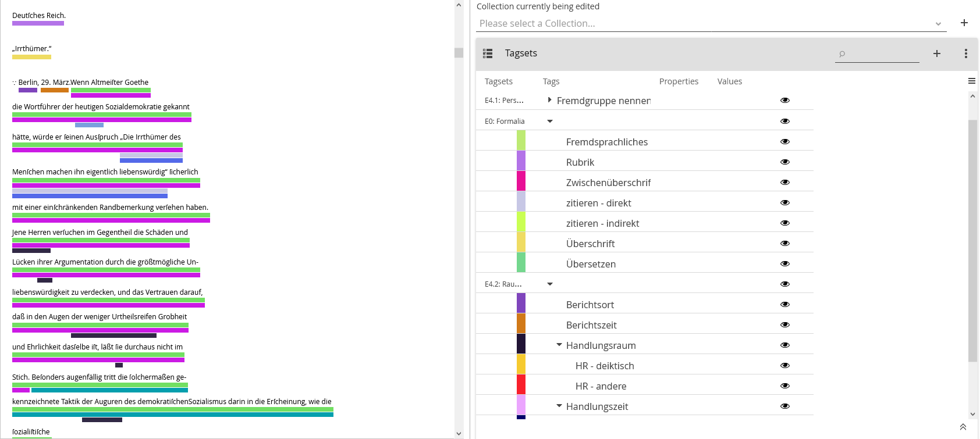The width and height of the screenshot is (980, 439).
Task: Collapse the Handlungsraum tag subtree
Action: click(559, 345)
